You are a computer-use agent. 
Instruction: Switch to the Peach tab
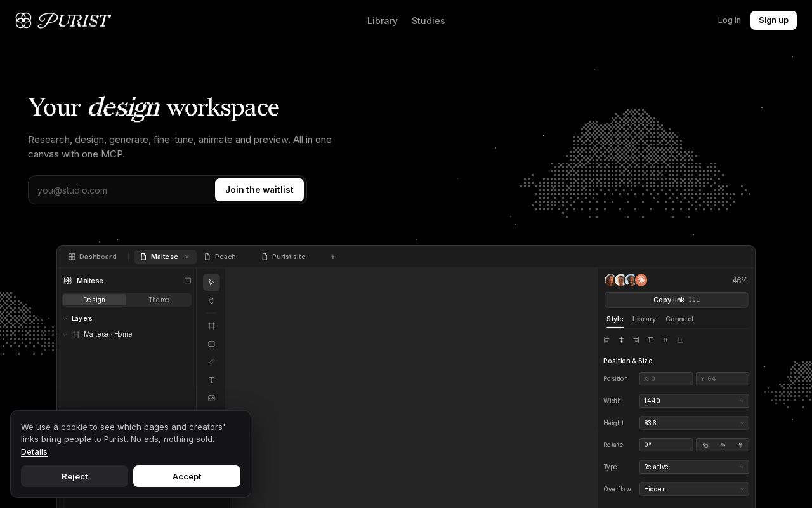click(220, 257)
